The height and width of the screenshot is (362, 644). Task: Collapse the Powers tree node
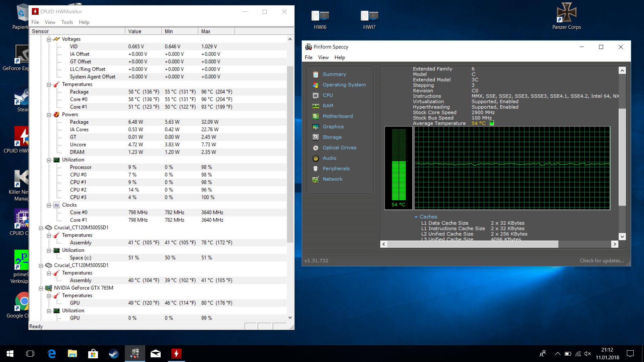click(x=49, y=115)
